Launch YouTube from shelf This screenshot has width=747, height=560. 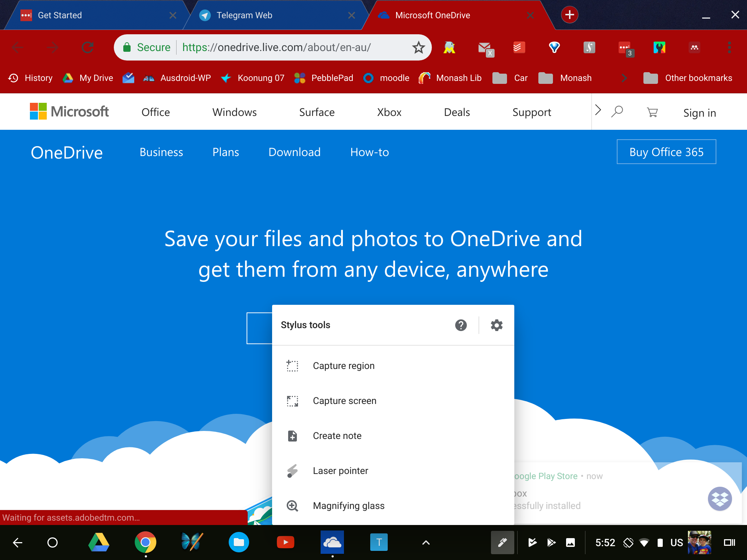(x=286, y=542)
